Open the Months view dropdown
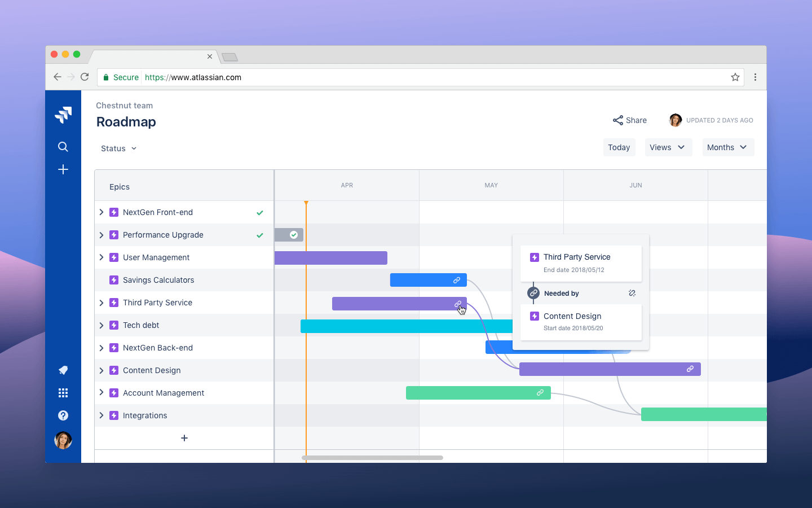 coord(728,147)
